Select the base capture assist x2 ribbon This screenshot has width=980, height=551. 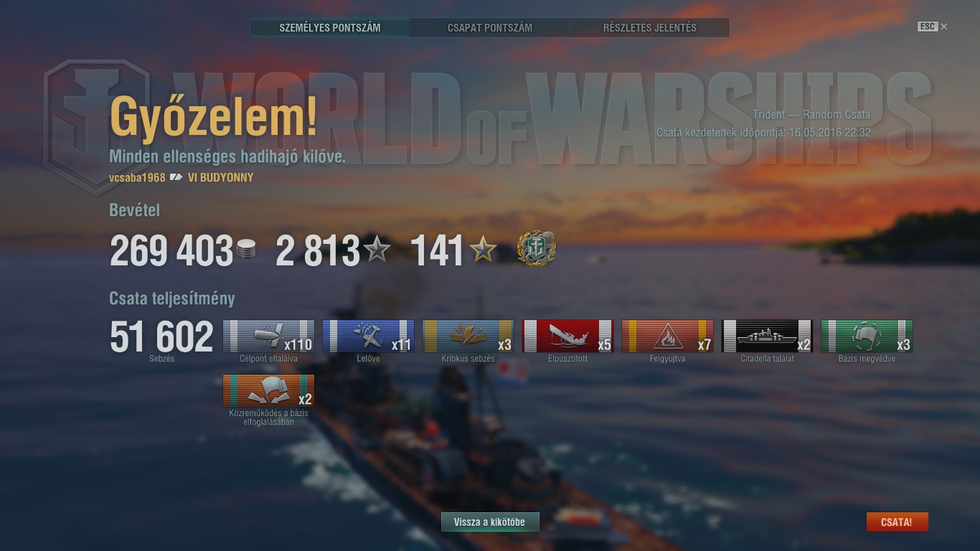point(268,390)
